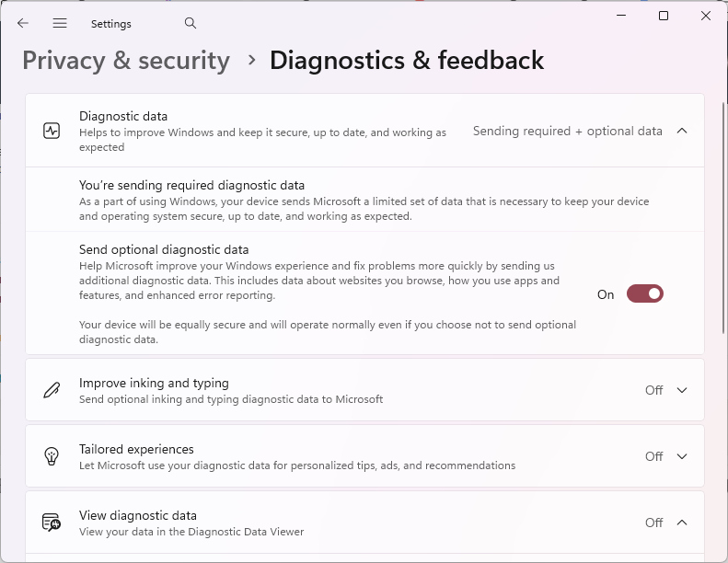The height and width of the screenshot is (563, 728).
Task: Click the Tailored experiences lightbulb icon
Action: 52,456
